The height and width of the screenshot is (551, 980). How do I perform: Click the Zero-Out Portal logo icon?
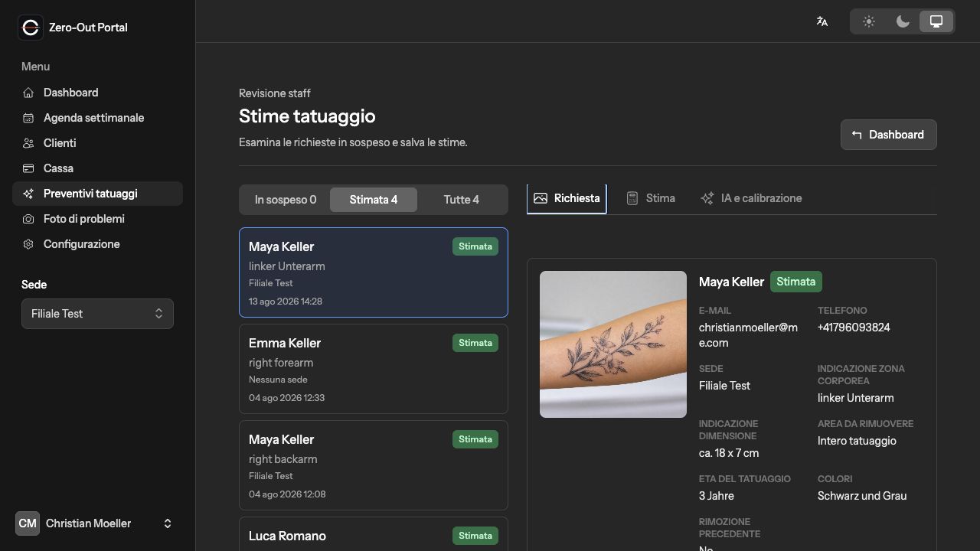[31, 28]
